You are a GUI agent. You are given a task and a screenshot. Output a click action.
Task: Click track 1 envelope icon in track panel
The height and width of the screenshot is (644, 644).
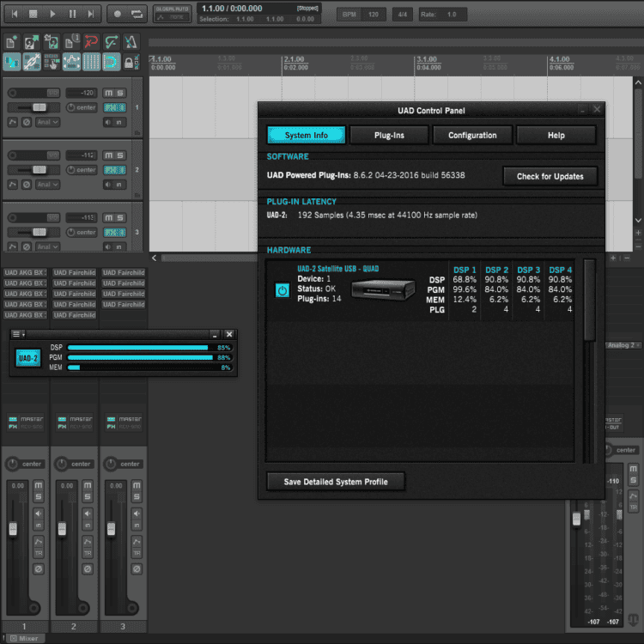[x=12, y=122]
